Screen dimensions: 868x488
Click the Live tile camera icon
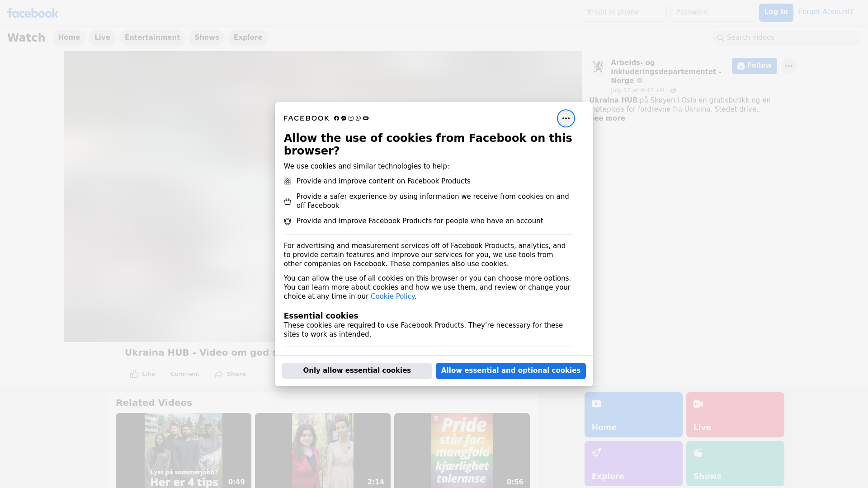click(698, 404)
